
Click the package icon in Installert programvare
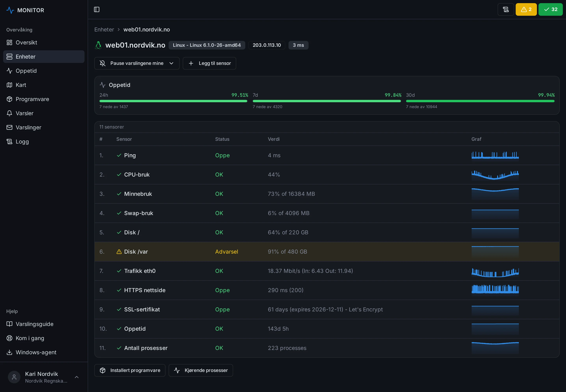coord(102,370)
